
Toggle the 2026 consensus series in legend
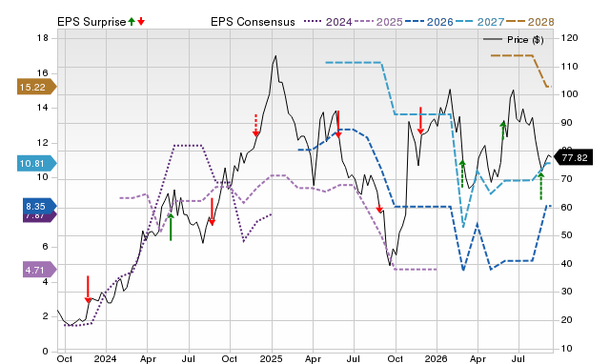[429, 22]
